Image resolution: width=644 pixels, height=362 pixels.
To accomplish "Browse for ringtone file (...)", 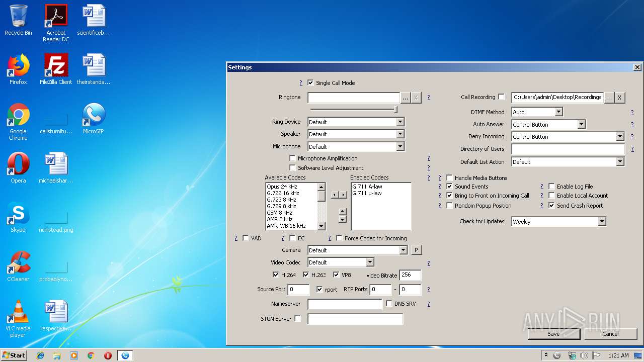I will click(406, 98).
